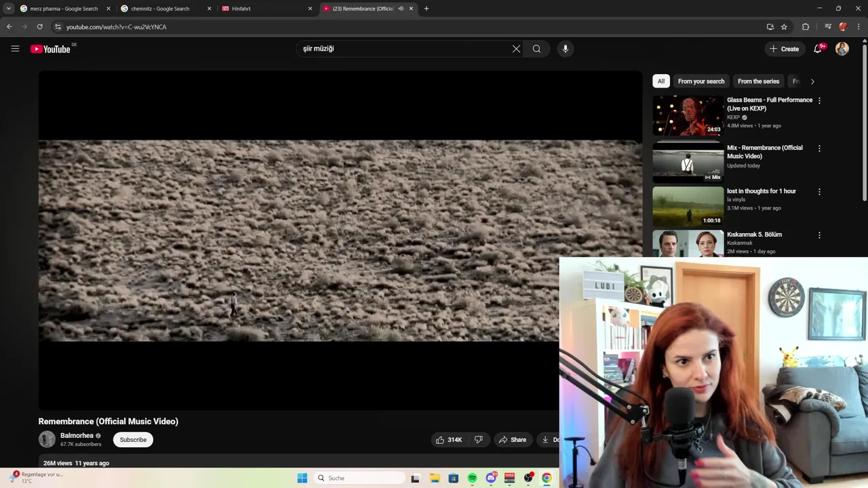This screenshot has height=488, width=868.
Task: Click the page scrollbar up arrow
Action: pyautogui.click(x=864, y=42)
